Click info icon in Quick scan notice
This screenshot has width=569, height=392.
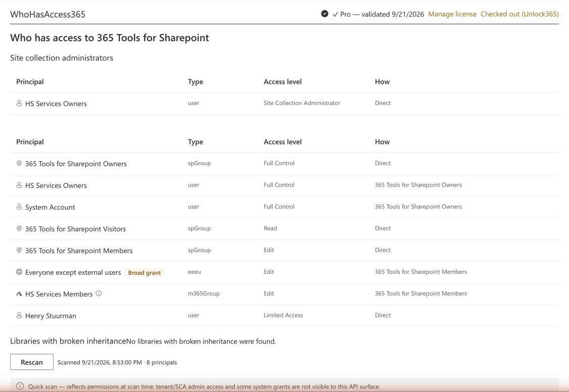click(20, 386)
